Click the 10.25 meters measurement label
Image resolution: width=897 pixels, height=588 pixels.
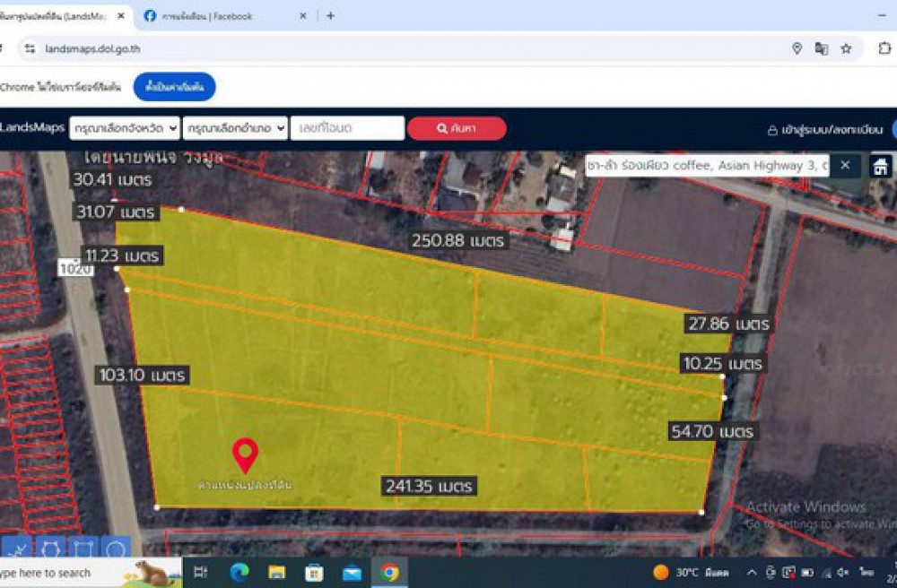(722, 363)
